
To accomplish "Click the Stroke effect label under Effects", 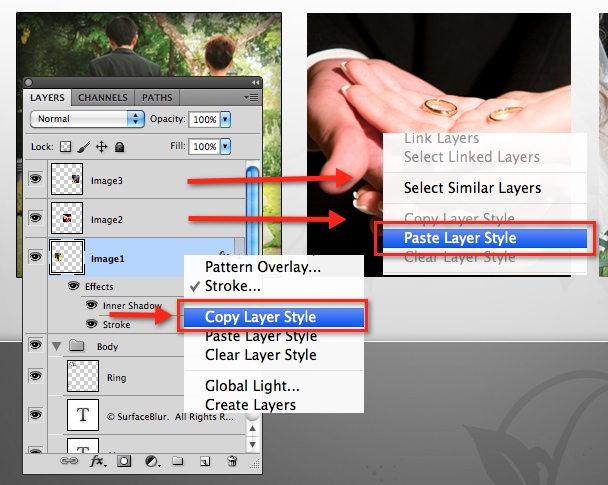I will [x=116, y=324].
